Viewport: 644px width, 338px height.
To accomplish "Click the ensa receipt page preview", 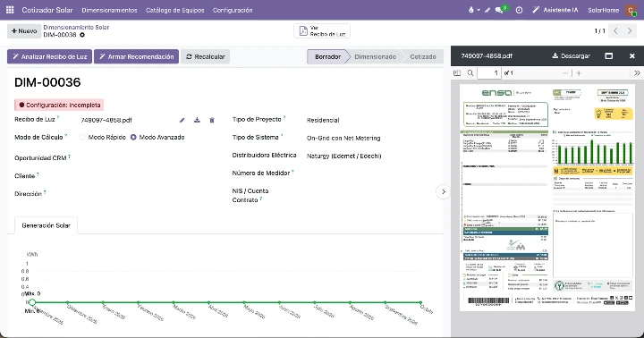I will [547, 197].
